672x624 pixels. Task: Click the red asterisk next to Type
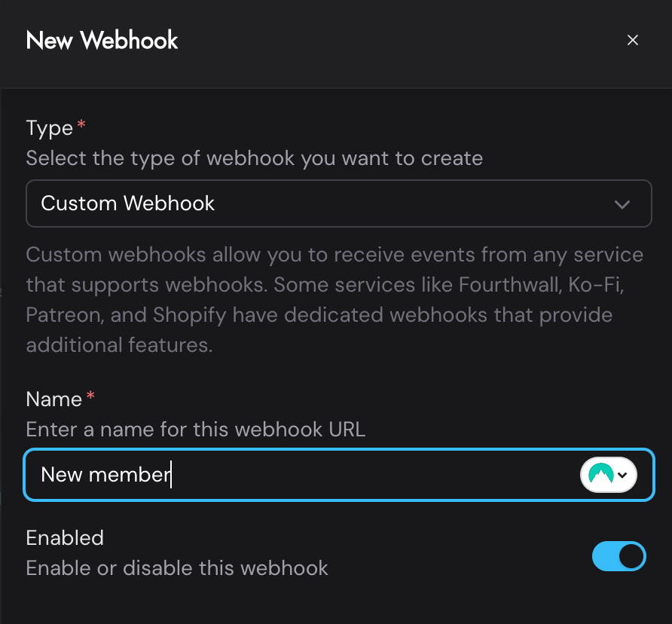81,122
